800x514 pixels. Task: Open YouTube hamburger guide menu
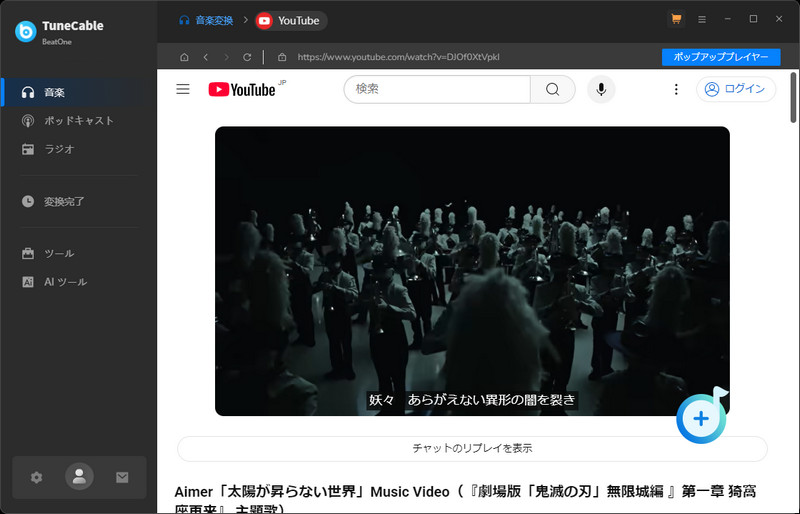click(183, 89)
